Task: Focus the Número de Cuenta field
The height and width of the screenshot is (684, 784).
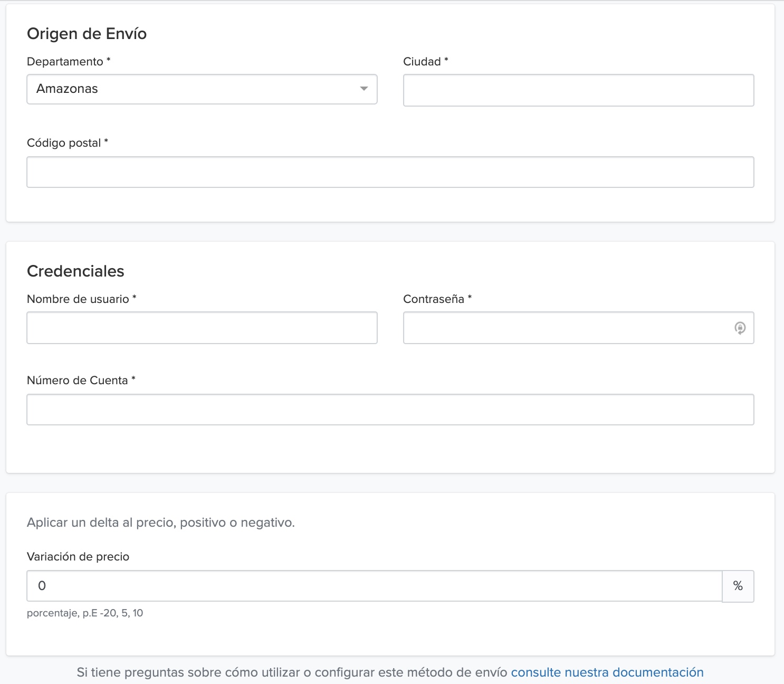Action: [390, 410]
